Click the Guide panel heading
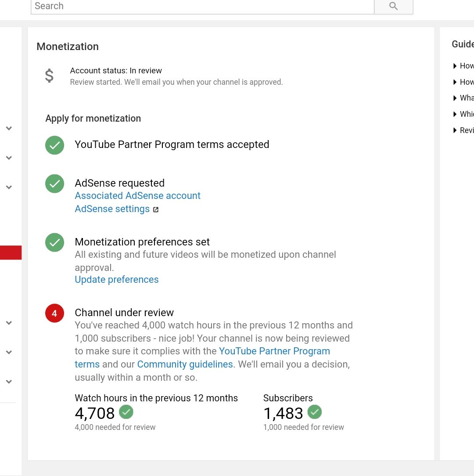The height and width of the screenshot is (476, 474). pos(463,44)
